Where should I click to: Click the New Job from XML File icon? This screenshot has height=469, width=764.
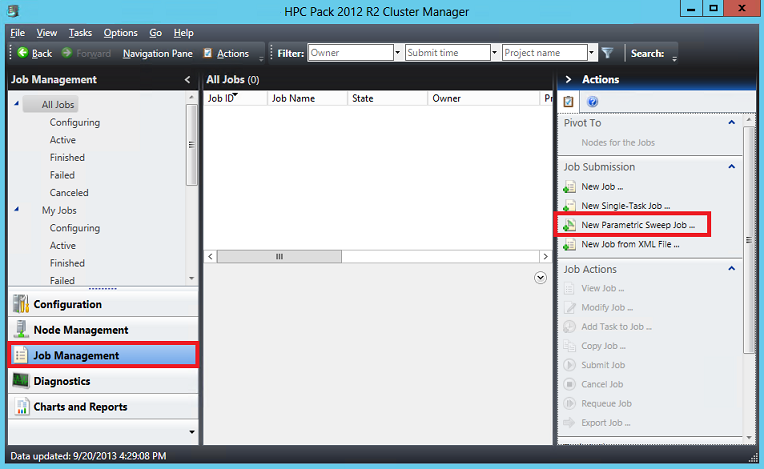569,244
